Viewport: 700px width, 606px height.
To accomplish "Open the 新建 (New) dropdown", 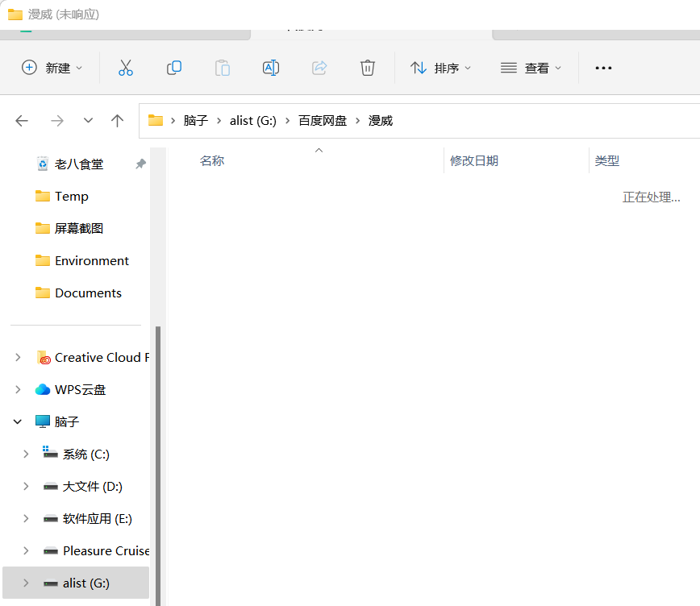I will [52, 68].
